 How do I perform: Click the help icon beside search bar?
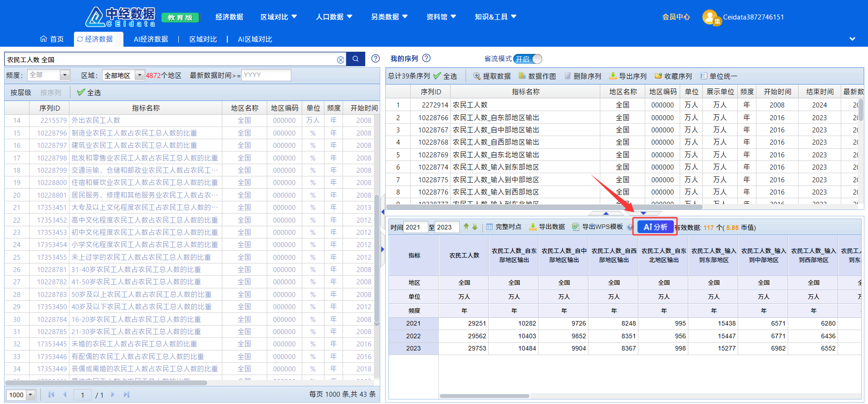click(375, 58)
